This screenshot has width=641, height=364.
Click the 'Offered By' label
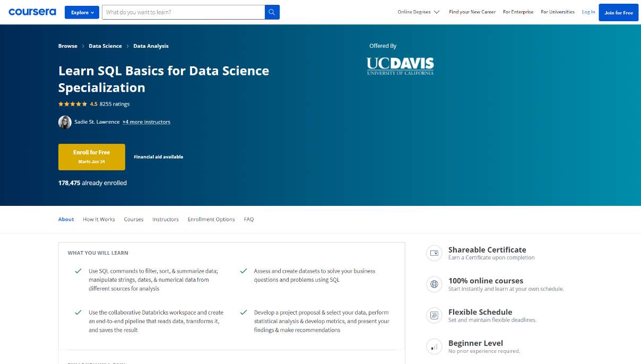click(x=383, y=46)
